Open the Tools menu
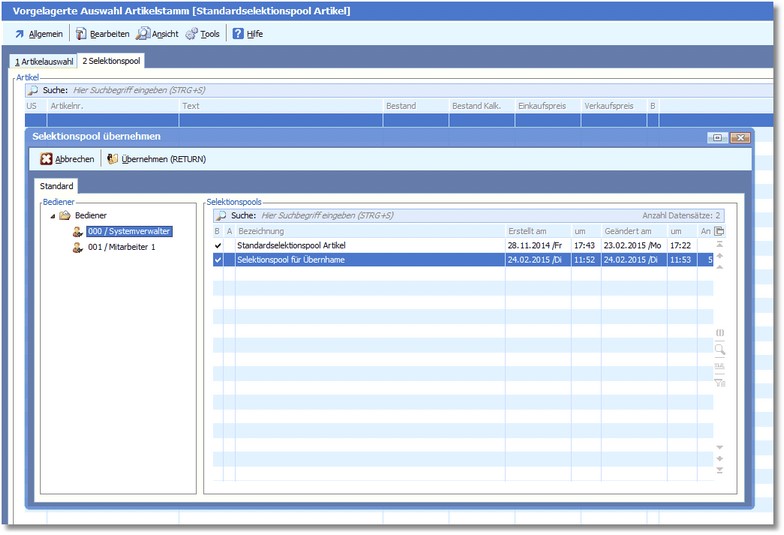 (x=203, y=33)
